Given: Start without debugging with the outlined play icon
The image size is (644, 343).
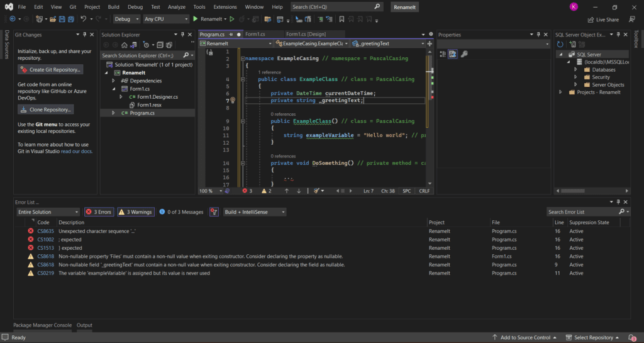Looking at the screenshot, I should coord(232,19).
